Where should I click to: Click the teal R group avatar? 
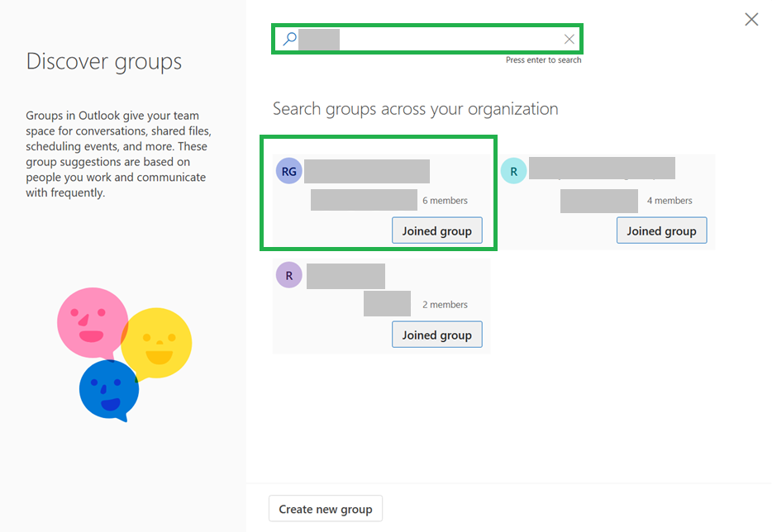(513, 171)
